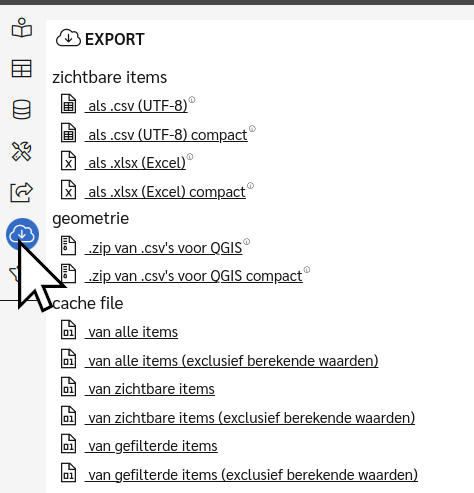
Task: Open the share sidebar icon
Action: click(x=22, y=192)
